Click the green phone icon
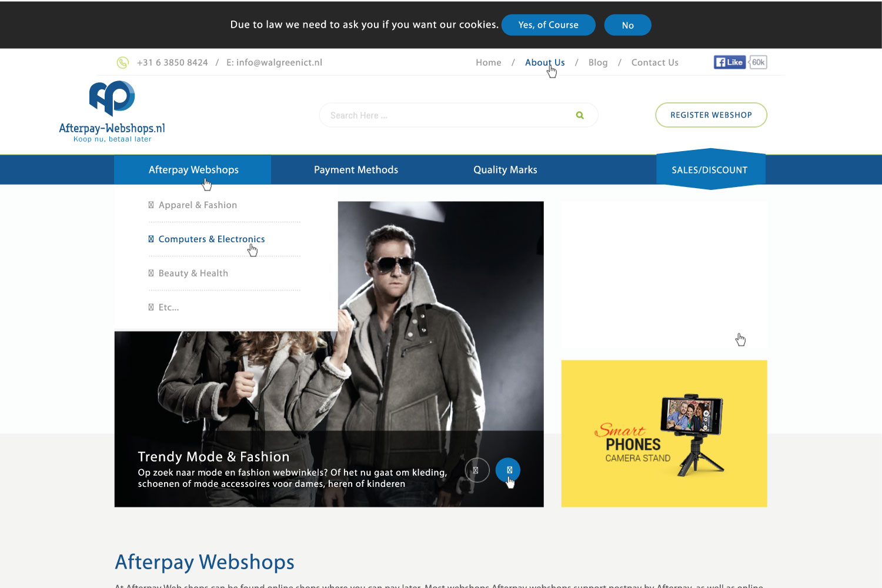This screenshot has width=882, height=588. 122,62
